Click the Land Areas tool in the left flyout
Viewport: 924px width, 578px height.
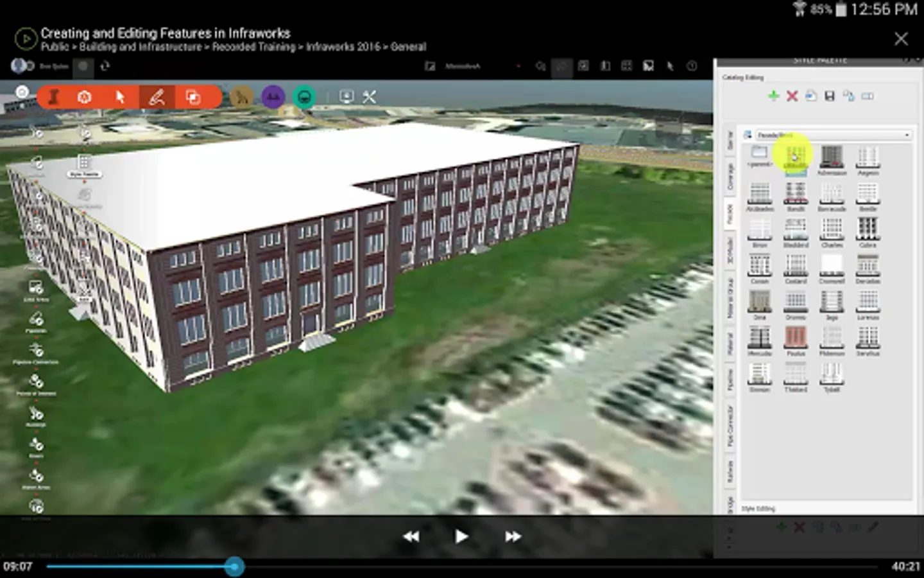click(36, 290)
